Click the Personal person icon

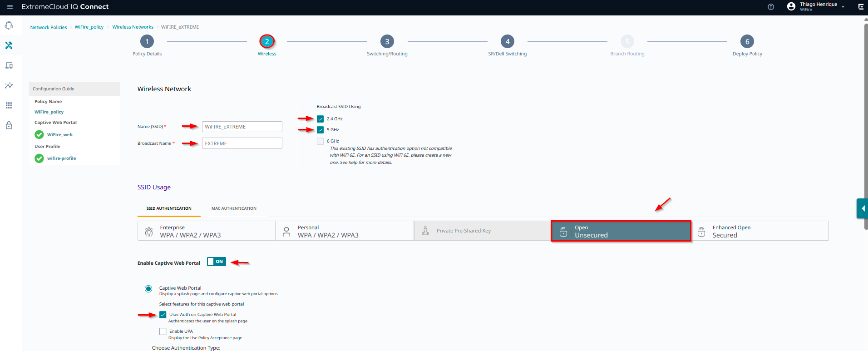pos(286,232)
